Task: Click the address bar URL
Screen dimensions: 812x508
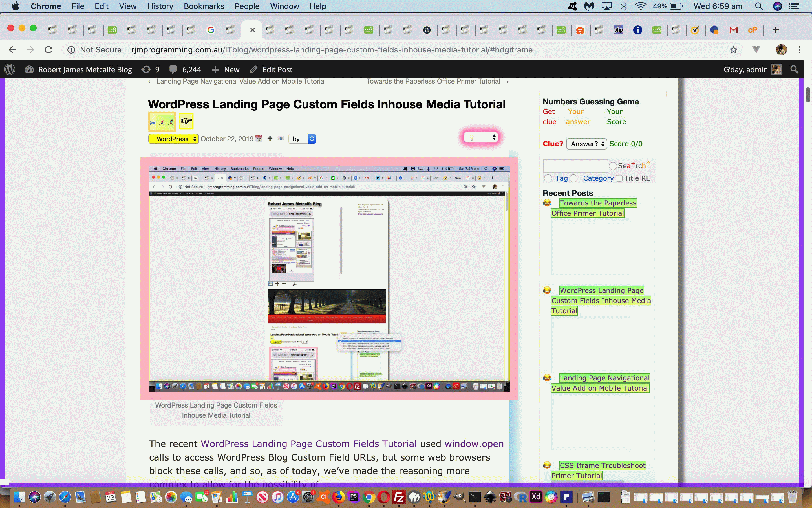Action: click(x=332, y=50)
